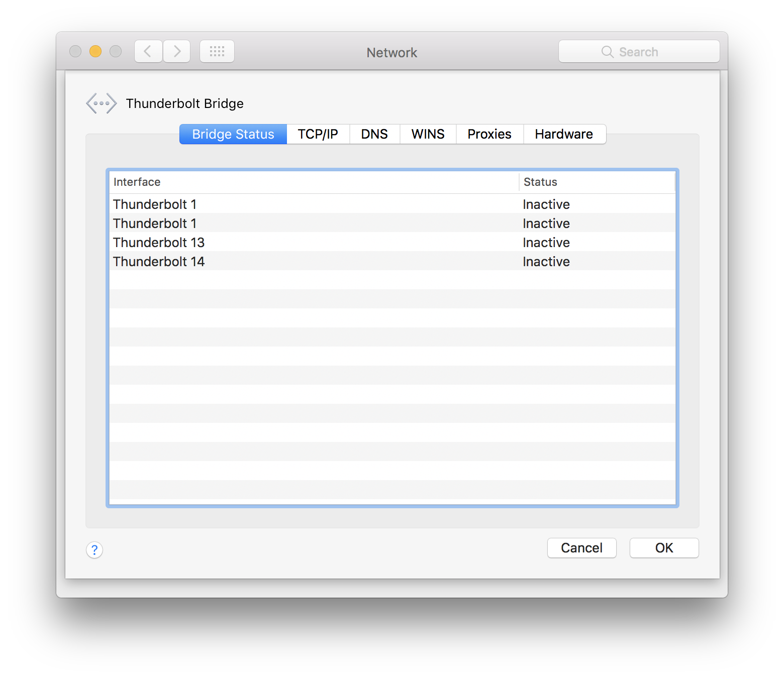The width and height of the screenshot is (784, 678).
Task: Open help with the question mark button
Action: coord(94,550)
